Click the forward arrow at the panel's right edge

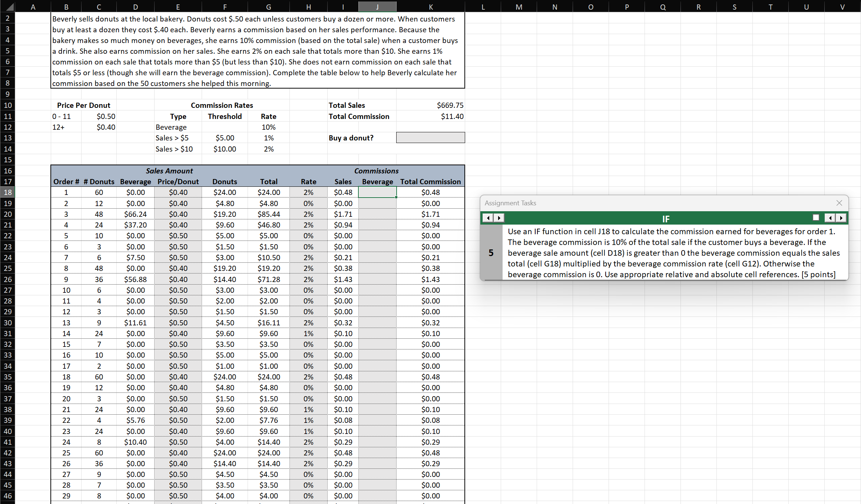point(842,218)
